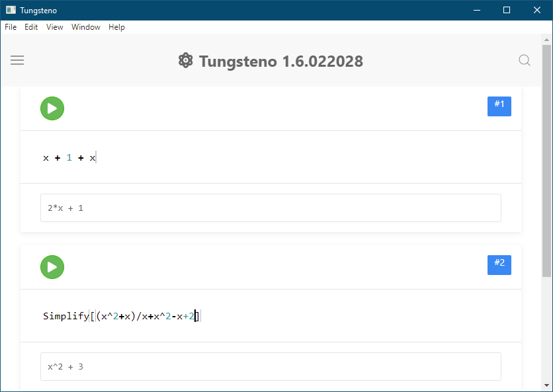Click the 'Tungsteno 1.6.022028' heading
This screenshot has width=553, height=392.
pyautogui.click(x=280, y=61)
